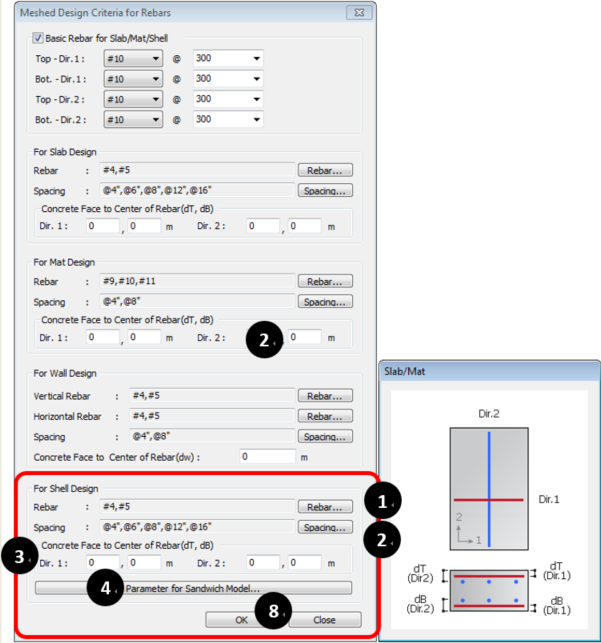
Task: Click Mat Design Dir. 2 dB field
Action: pos(305,337)
